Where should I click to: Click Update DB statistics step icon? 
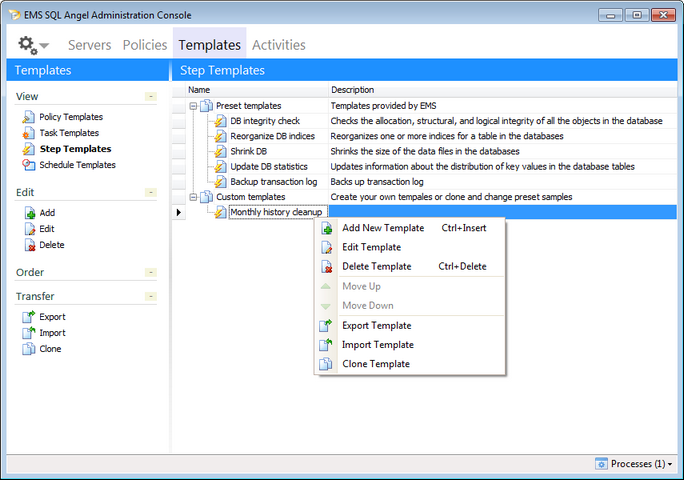pyautogui.click(x=221, y=167)
